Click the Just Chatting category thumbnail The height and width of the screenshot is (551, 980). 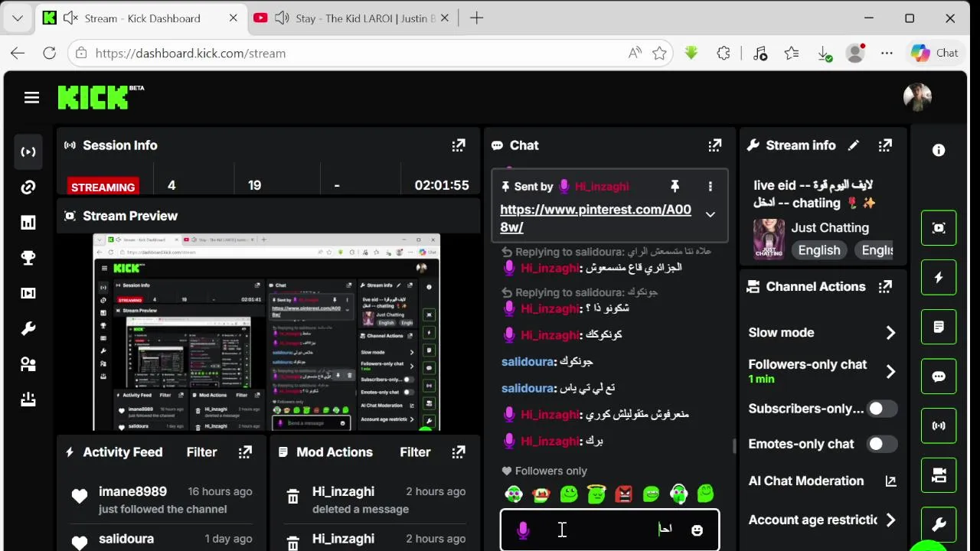(x=769, y=238)
